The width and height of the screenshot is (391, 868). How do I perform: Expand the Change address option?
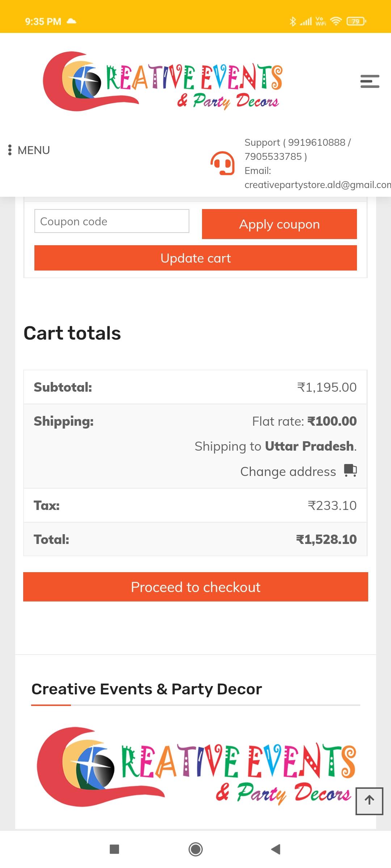click(288, 472)
